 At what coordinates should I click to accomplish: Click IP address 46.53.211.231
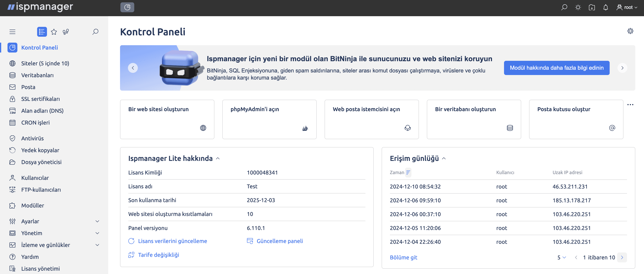point(570,187)
